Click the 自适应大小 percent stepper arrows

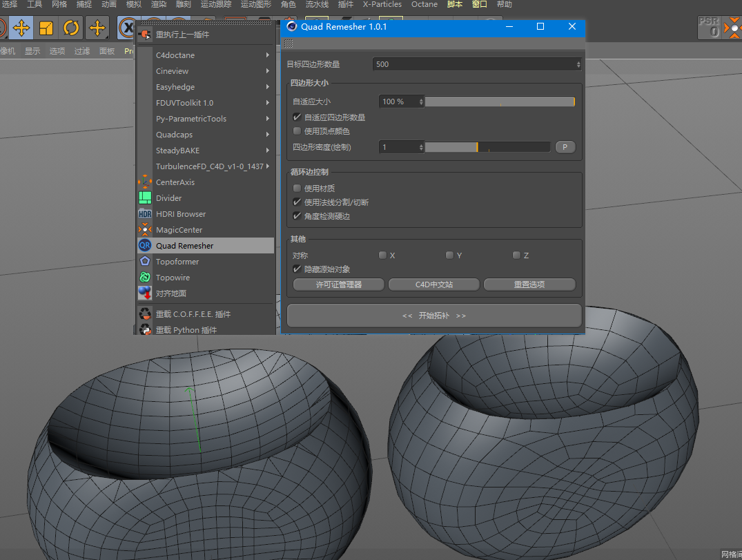(x=420, y=102)
